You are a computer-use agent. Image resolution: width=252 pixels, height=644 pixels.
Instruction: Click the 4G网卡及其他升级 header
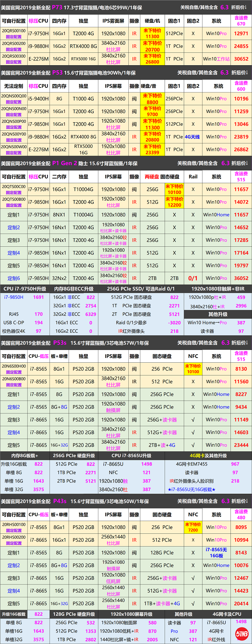click(208, 456)
